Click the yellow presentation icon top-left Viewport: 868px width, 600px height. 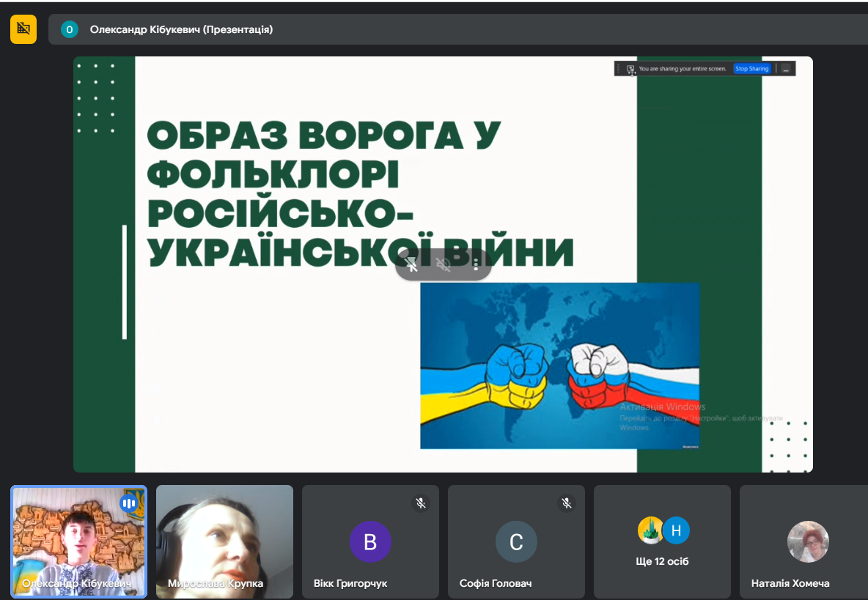[23, 29]
